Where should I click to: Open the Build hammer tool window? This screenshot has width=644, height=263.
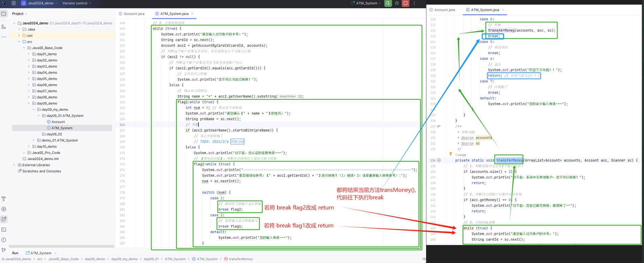click(4, 199)
